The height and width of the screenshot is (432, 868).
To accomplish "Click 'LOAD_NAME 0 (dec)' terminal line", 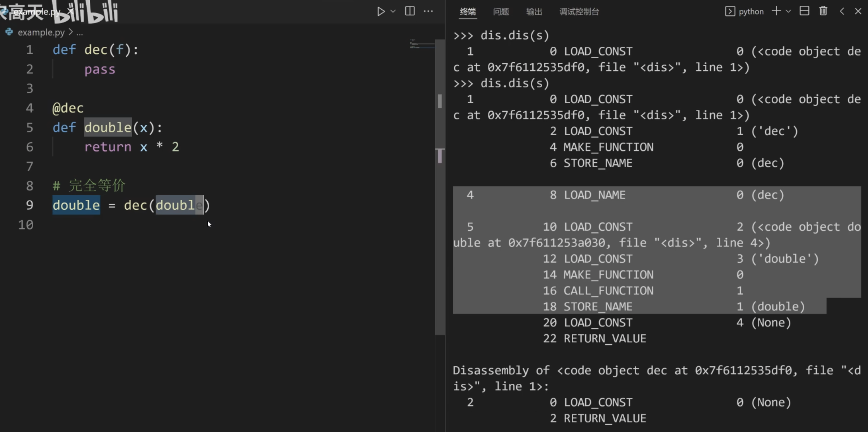I will [667, 195].
